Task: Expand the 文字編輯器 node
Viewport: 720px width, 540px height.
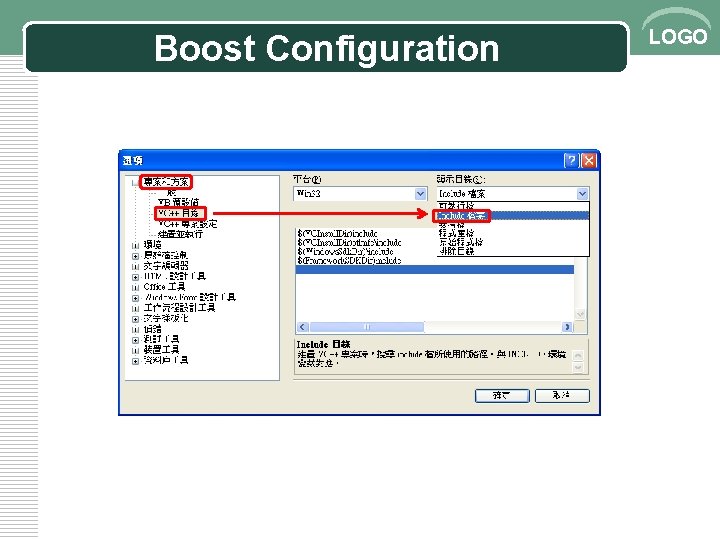Action: [135, 267]
